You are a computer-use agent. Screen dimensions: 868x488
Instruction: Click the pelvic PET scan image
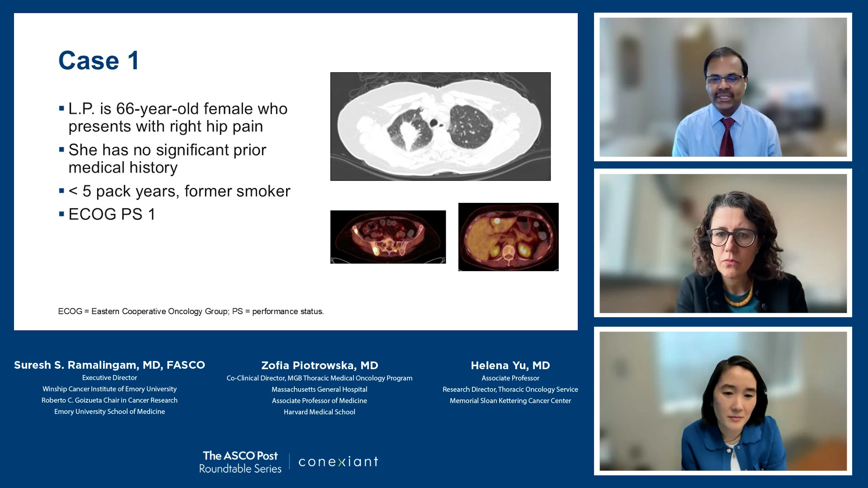pos(388,237)
